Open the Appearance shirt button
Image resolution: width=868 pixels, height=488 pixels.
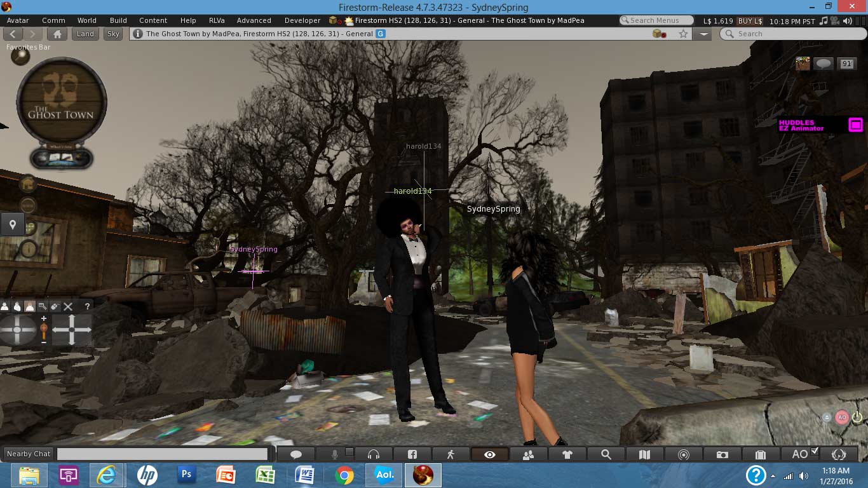(567, 454)
